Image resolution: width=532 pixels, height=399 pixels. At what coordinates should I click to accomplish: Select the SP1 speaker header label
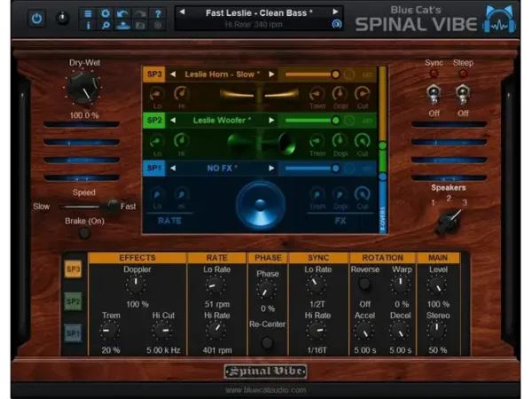coord(154,168)
